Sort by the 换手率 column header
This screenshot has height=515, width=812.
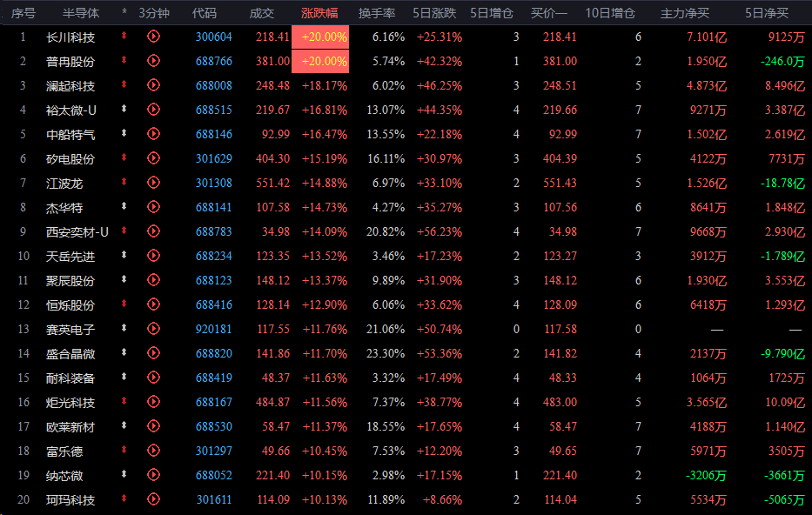(377, 13)
